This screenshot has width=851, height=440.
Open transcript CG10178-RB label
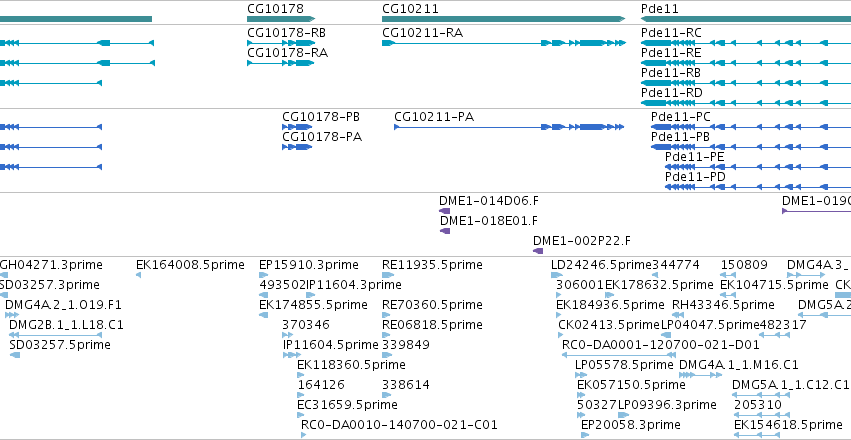[x=286, y=33]
